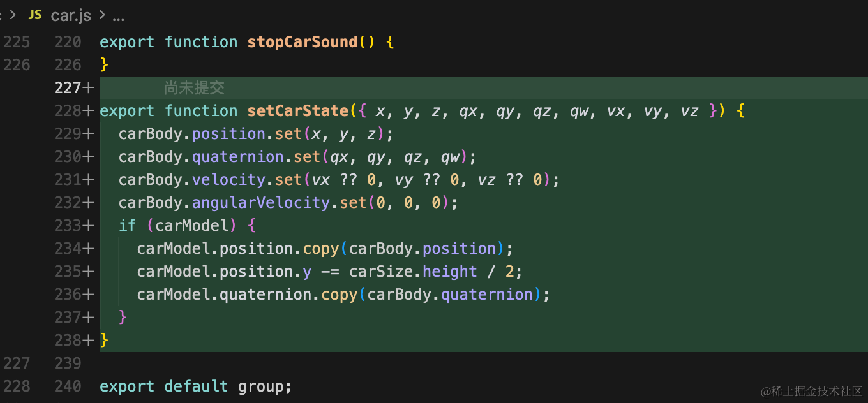Screen dimensions: 868x403
Task: Click the plus marker beside line 238
Action: click(x=89, y=341)
